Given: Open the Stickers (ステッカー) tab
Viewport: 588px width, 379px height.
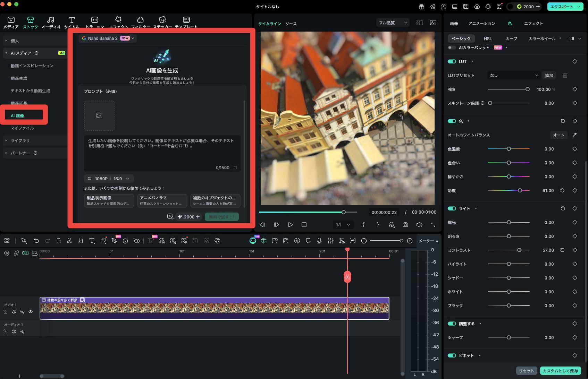Looking at the screenshot, I should (x=162, y=23).
